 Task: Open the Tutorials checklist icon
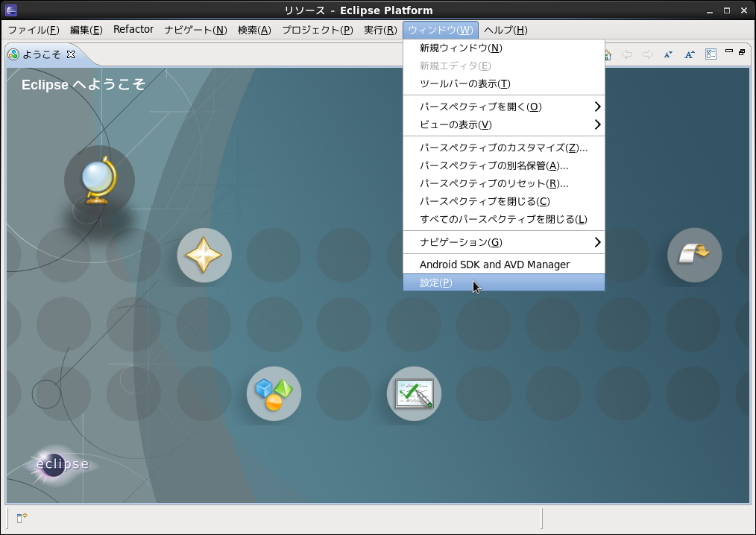[x=415, y=393]
